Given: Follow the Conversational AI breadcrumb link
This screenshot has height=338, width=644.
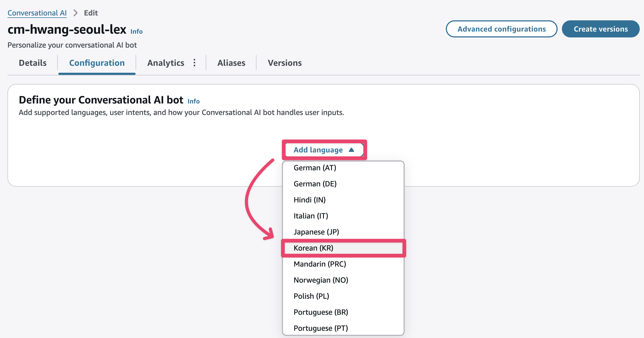Looking at the screenshot, I should [x=37, y=13].
